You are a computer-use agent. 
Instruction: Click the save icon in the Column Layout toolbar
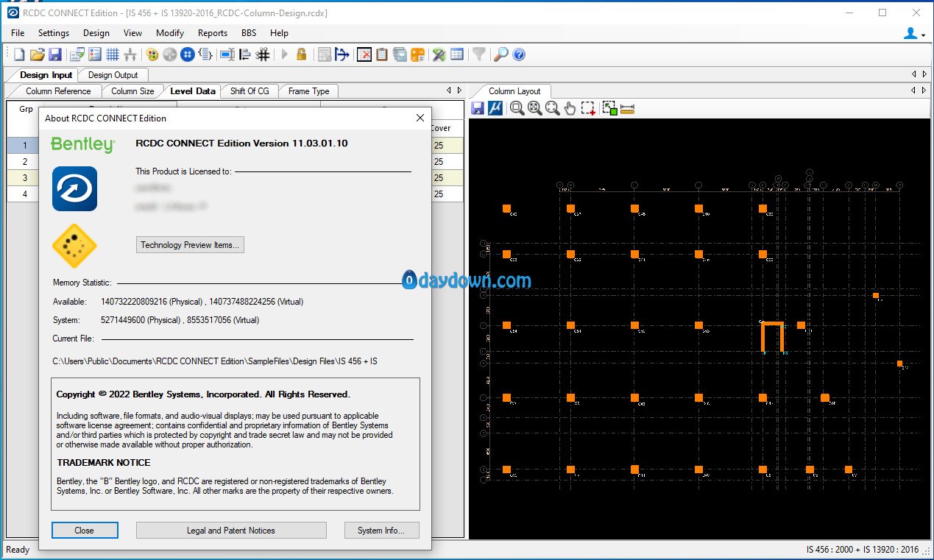coord(478,108)
